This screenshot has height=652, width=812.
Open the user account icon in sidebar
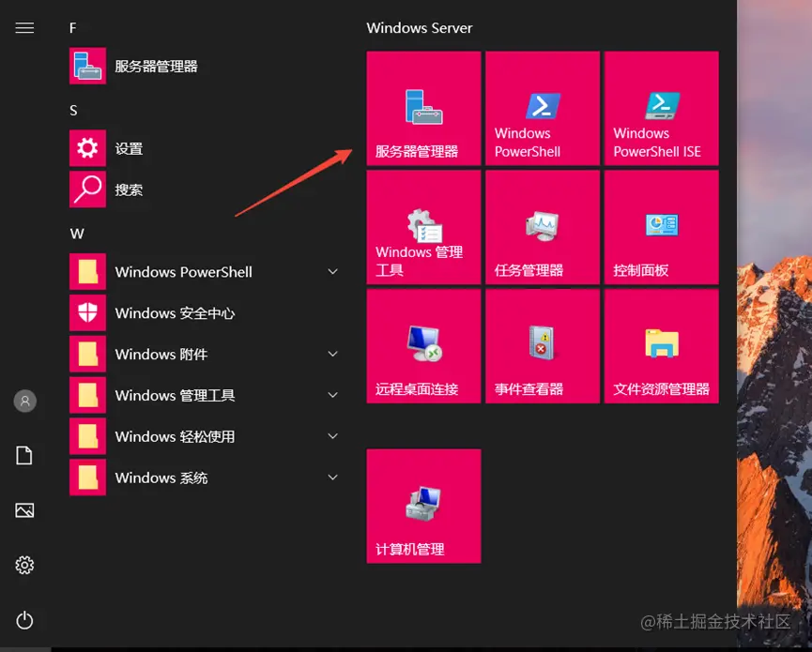coord(24,401)
